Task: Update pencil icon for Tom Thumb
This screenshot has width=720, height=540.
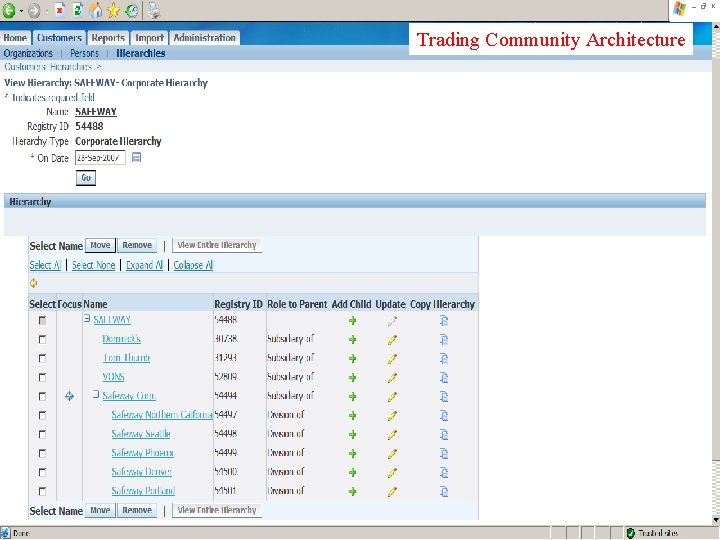Action: tap(392, 359)
